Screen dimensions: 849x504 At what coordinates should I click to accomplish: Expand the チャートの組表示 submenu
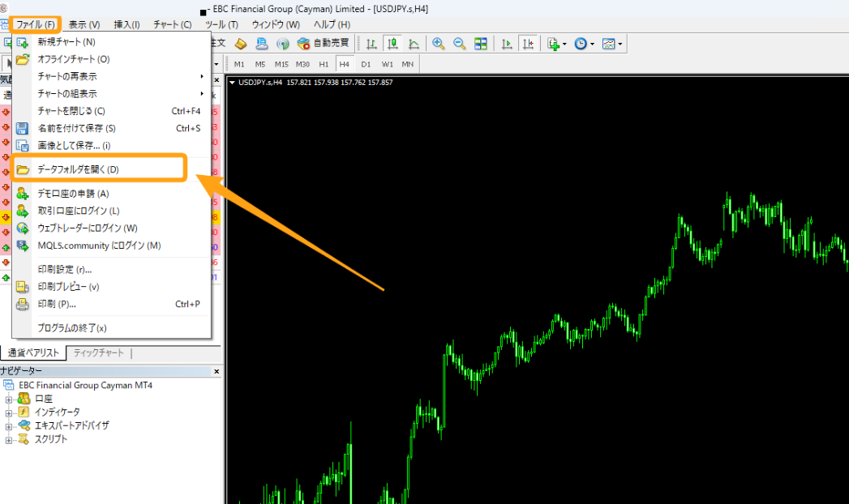111,93
